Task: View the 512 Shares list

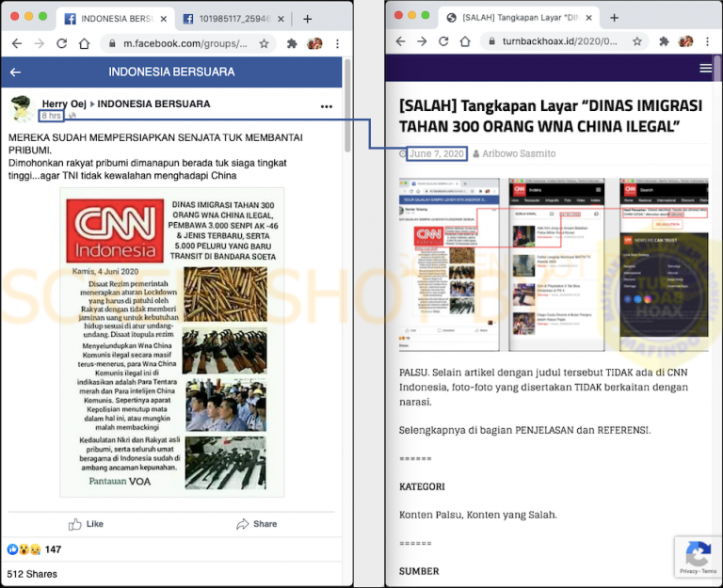Action: pos(32,574)
